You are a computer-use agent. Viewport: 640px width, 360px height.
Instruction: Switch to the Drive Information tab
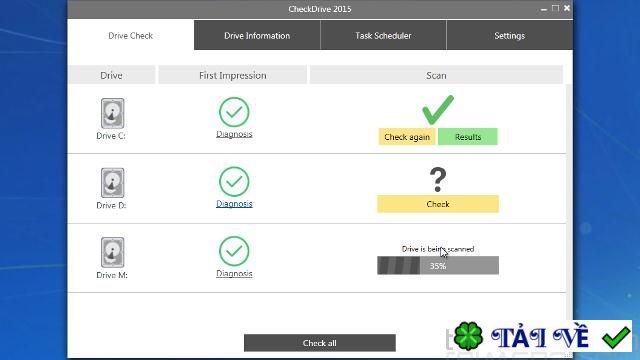257,36
